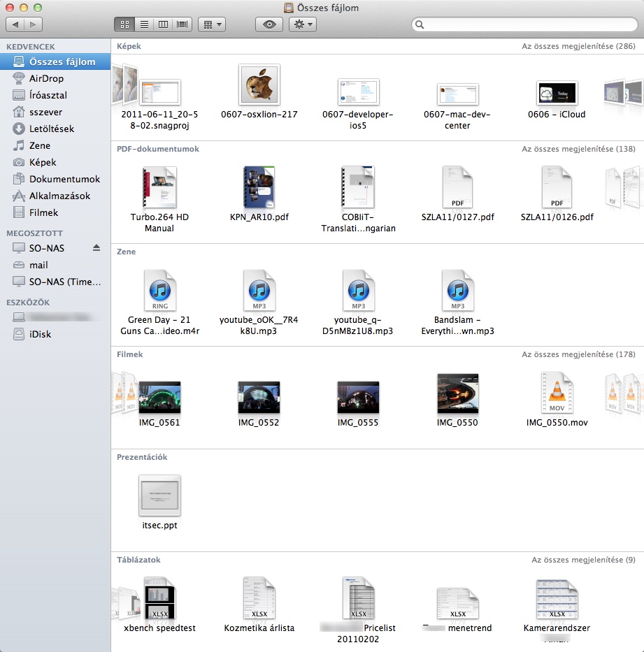Select SZLA11/0126.pdf

point(557,187)
